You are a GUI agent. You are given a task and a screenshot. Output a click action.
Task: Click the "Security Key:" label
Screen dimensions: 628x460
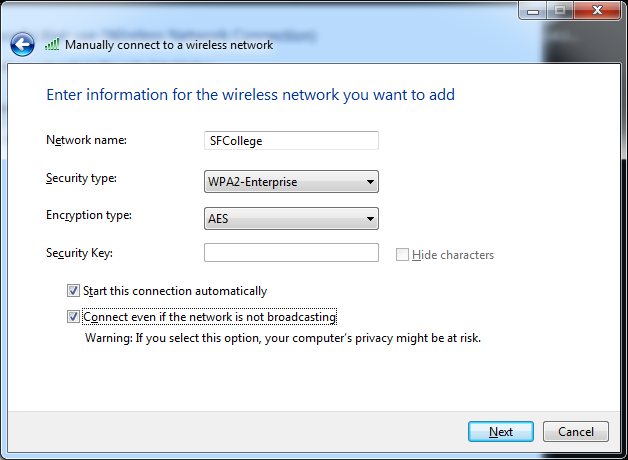click(x=79, y=253)
